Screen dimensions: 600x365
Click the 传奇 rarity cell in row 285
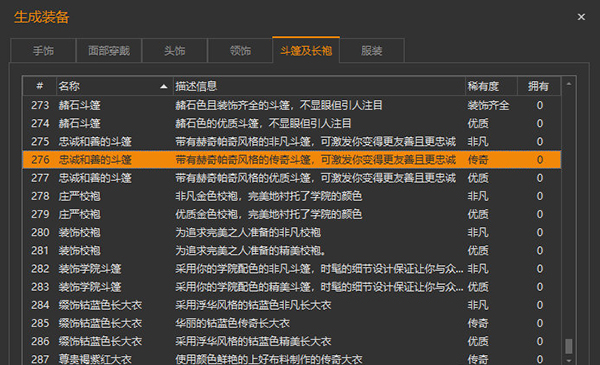click(x=478, y=323)
